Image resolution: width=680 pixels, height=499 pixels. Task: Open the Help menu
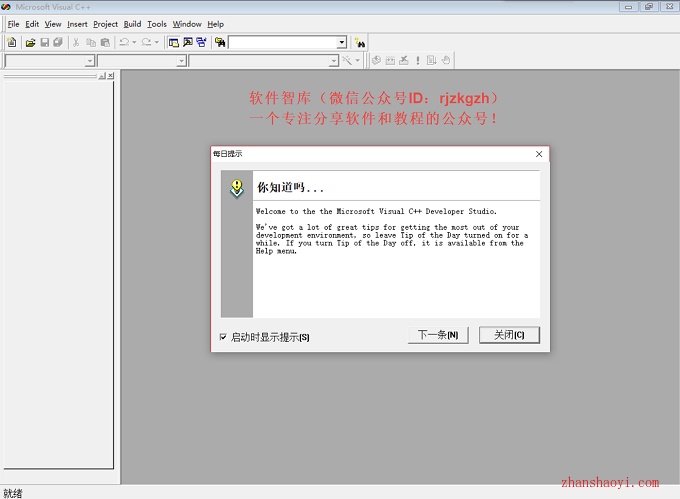[x=216, y=24]
